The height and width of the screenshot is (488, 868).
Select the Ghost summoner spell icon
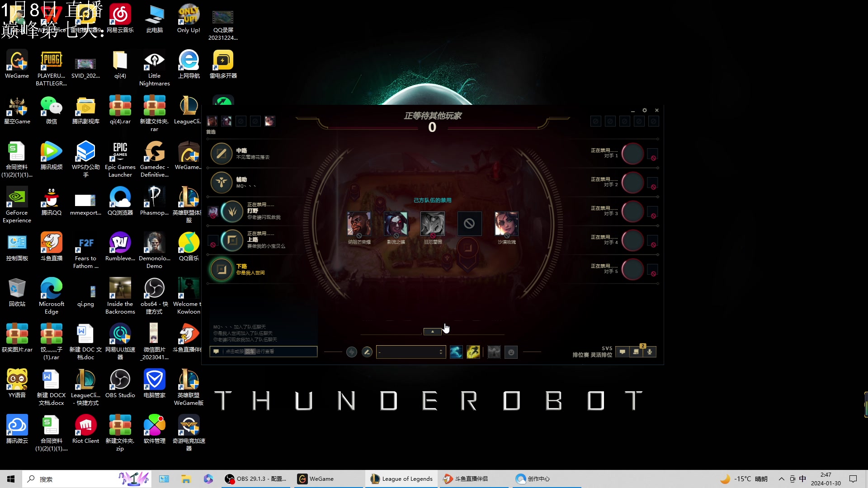pyautogui.click(x=456, y=352)
